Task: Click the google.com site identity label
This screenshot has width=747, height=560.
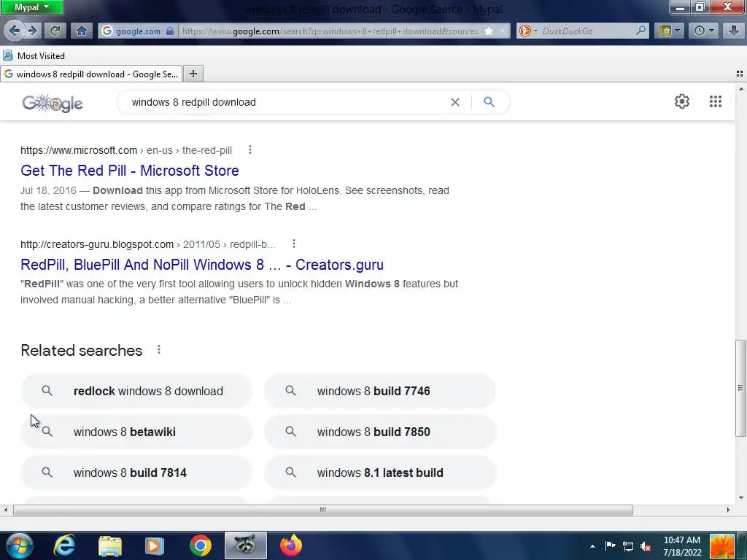Action: click(138, 31)
